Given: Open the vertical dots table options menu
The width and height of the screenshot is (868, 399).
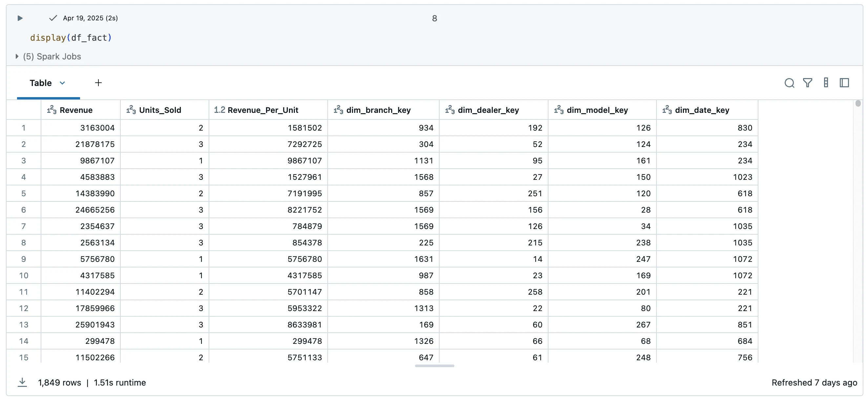Looking at the screenshot, I should [826, 83].
